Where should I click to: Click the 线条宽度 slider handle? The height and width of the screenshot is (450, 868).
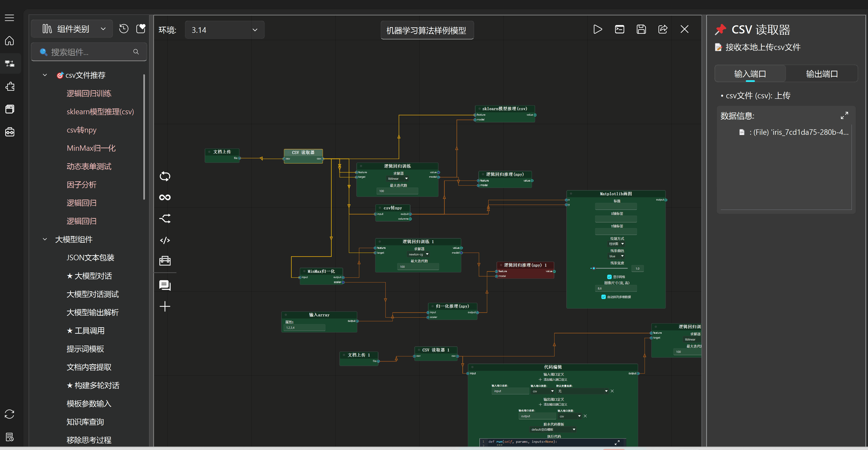(593, 268)
